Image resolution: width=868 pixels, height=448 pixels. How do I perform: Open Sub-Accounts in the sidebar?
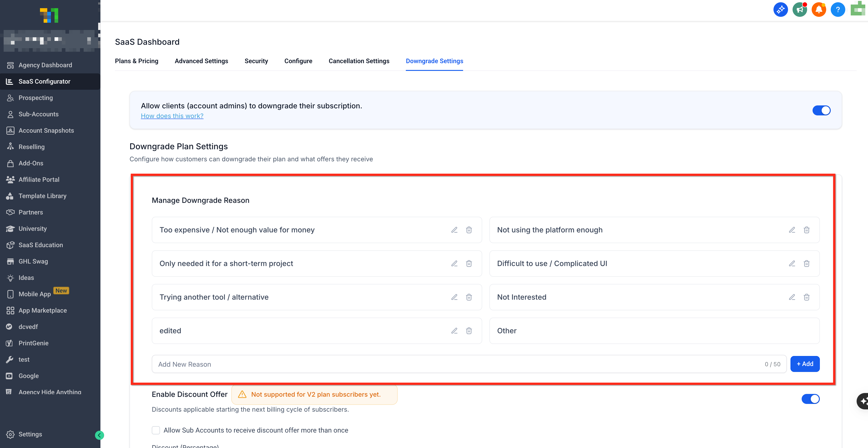(38, 114)
